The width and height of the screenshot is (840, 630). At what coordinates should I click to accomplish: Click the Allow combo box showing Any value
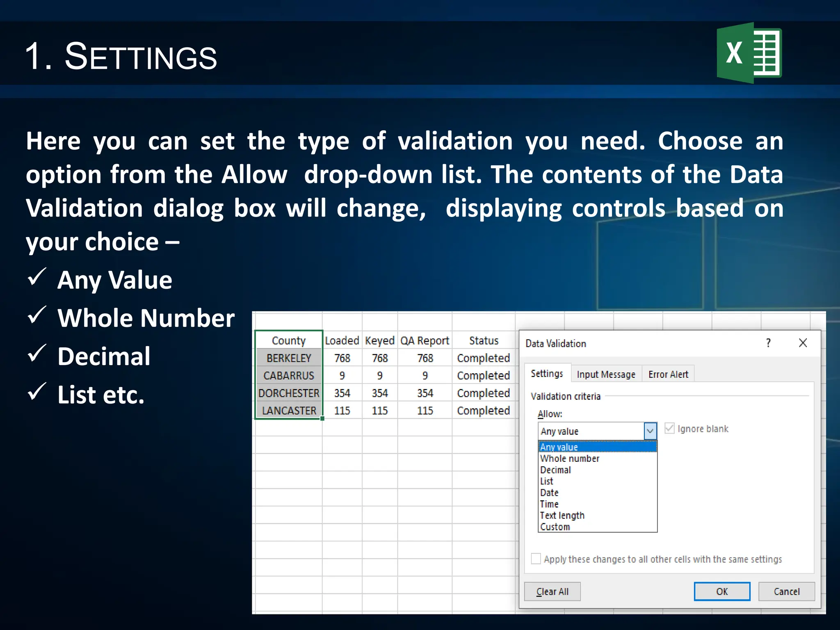pyautogui.click(x=597, y=431)
